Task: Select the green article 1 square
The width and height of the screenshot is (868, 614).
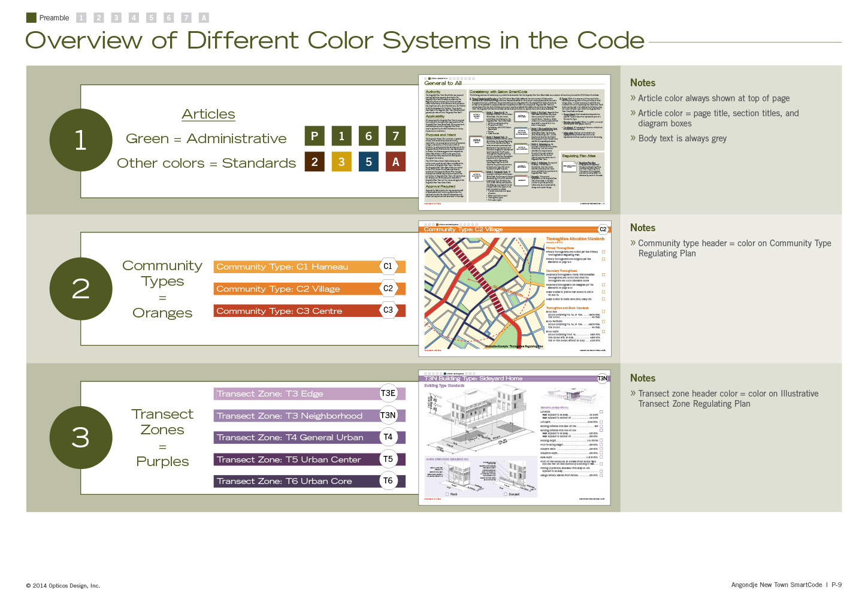Action: (341, 136)
